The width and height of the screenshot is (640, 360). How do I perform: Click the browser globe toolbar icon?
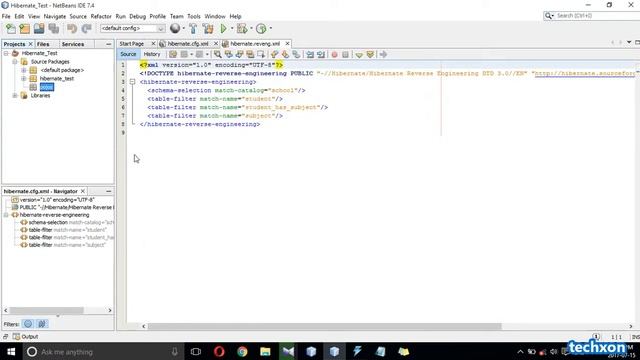pyautogui.click(x=175, y=28)
